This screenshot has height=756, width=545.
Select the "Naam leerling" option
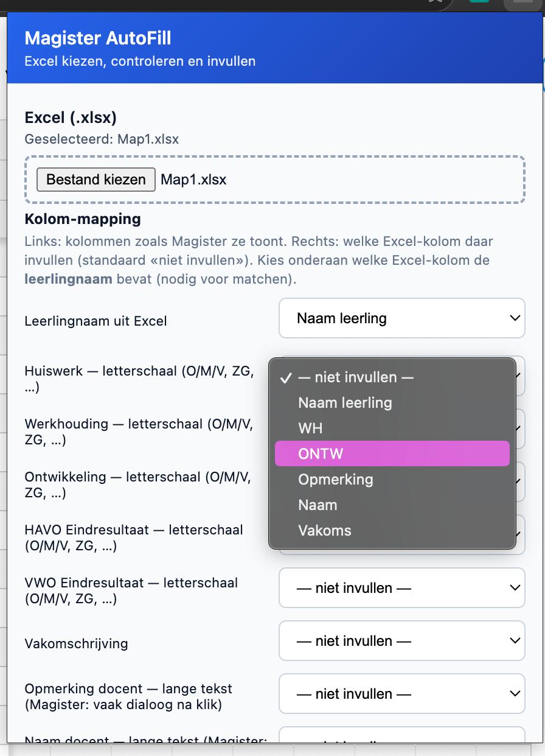coord(344,402)
